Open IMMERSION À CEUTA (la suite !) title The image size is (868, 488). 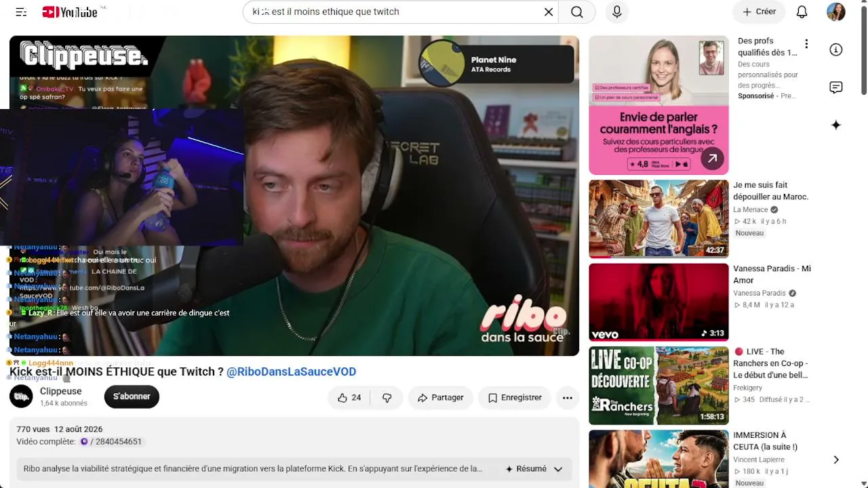[766, 441]
